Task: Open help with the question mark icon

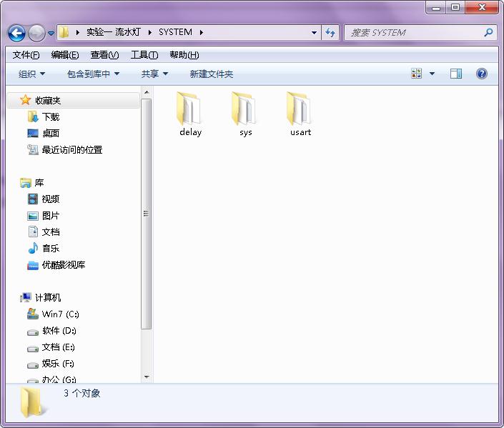Action: pos(482,74)
